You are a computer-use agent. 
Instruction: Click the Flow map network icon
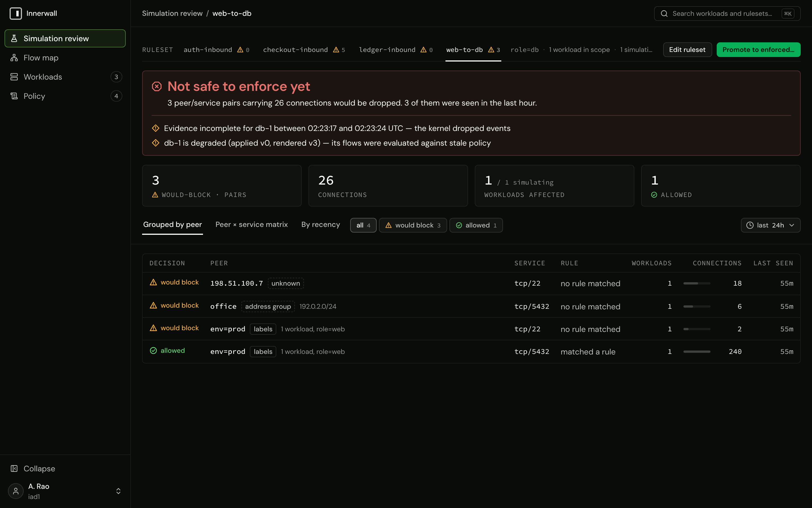(x=14, y=58)
